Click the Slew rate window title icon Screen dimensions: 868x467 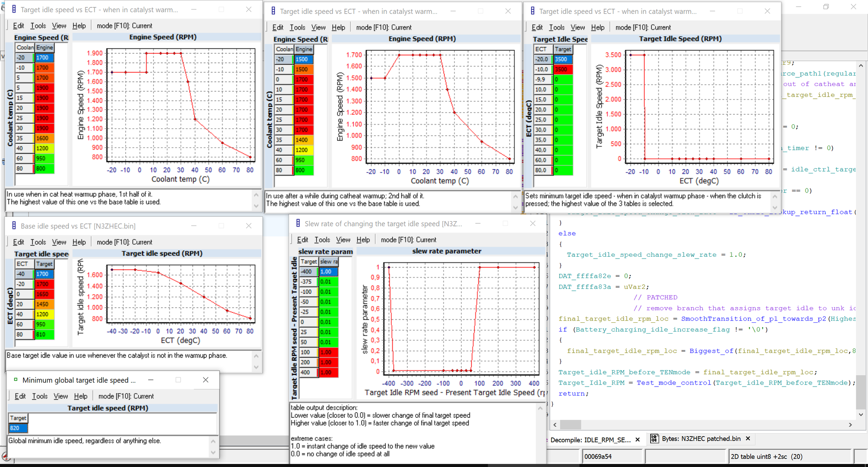[298, 223]
